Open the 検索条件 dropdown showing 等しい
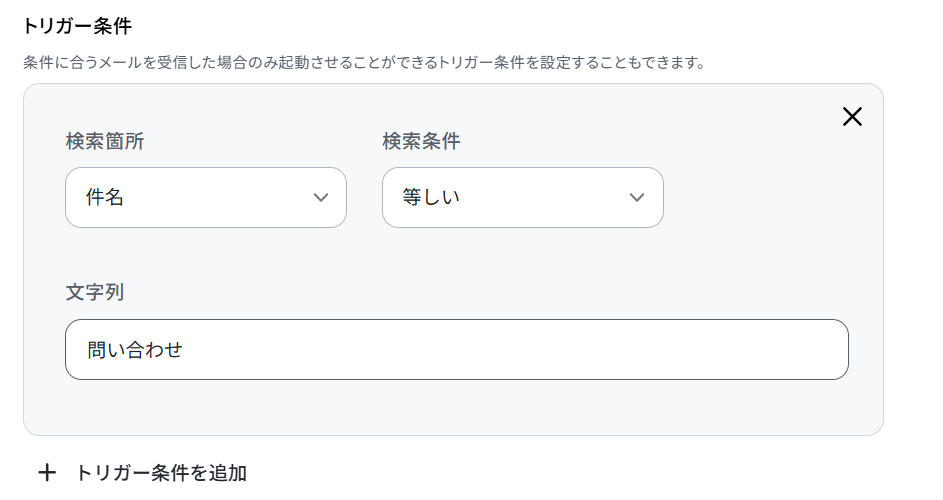The image size is (943, 500). click(523, 197)
